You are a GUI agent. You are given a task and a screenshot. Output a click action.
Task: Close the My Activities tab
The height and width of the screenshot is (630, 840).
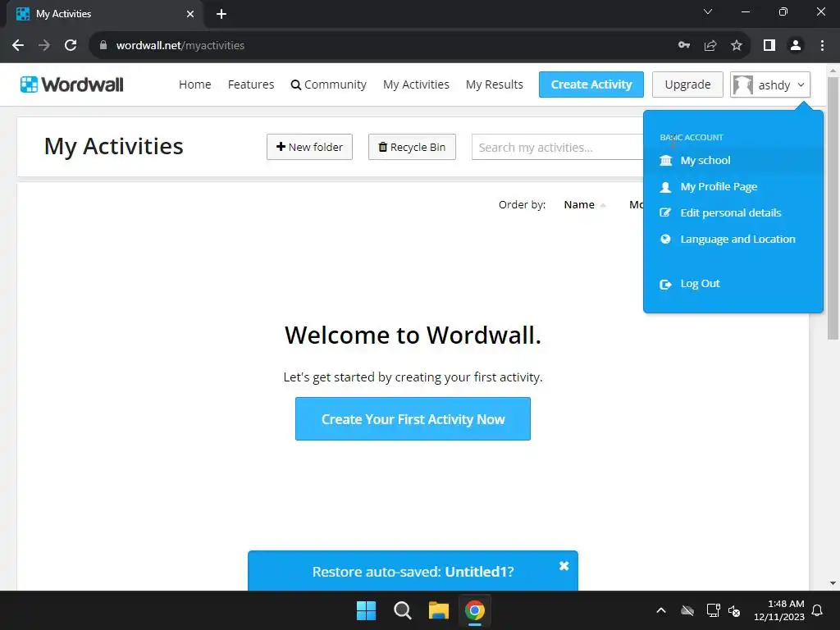tap(190, 14)
